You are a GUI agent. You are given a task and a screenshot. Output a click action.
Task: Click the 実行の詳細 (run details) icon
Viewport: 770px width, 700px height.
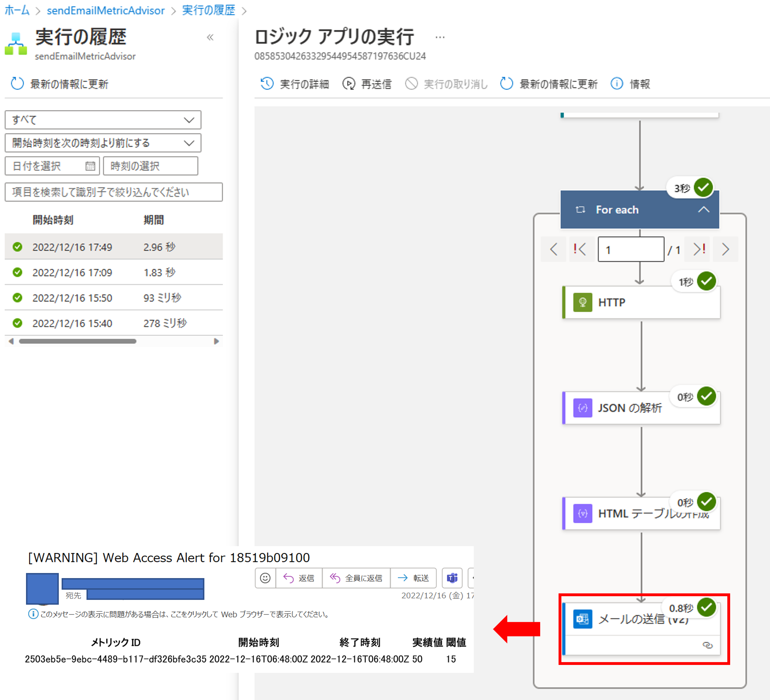point(267,84)
